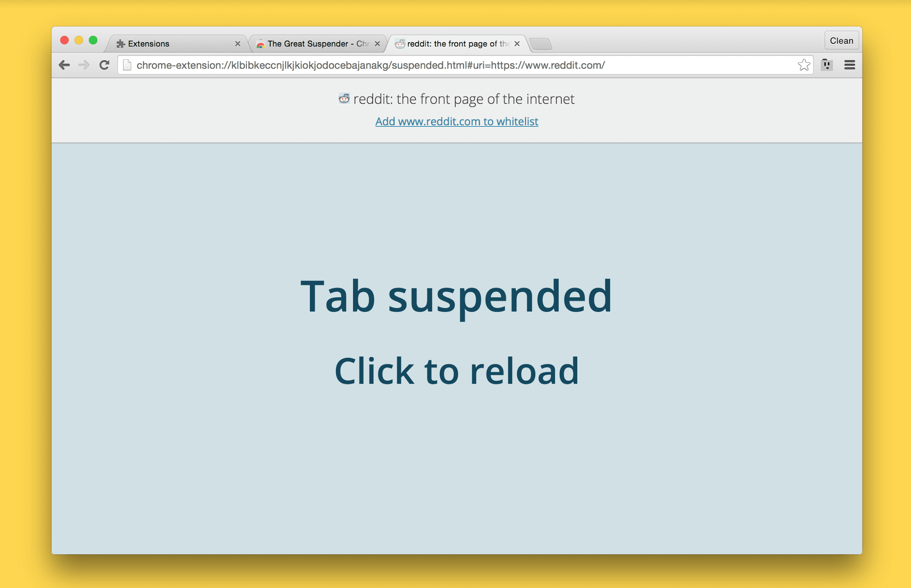Image resolution: width=911 pixels, height=588 pixels.
Task: Click the browser back arrow icon
Action: [x=65, y=64]
